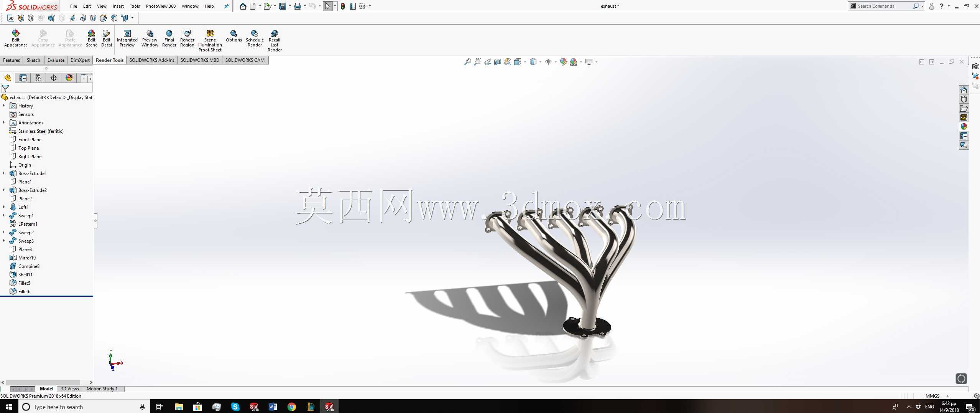Open Scene Illumination Proof Sheet
980x413 pixels.
tap(210, 41)
